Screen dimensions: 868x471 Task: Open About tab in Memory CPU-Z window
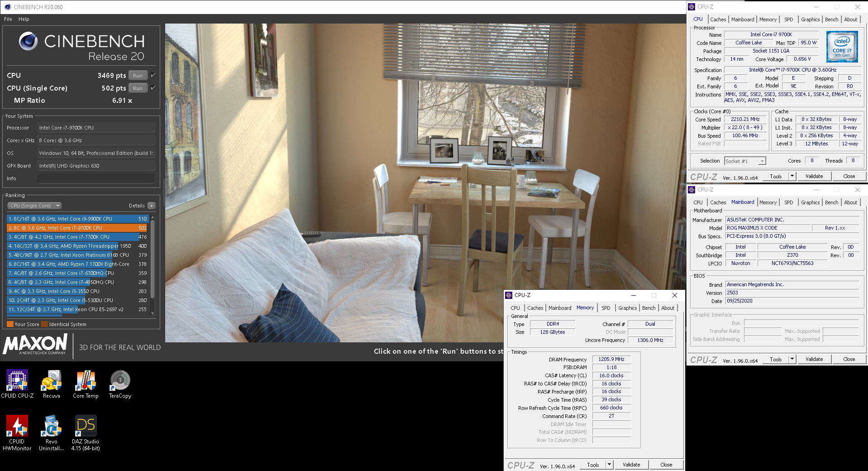click(668, 308)
